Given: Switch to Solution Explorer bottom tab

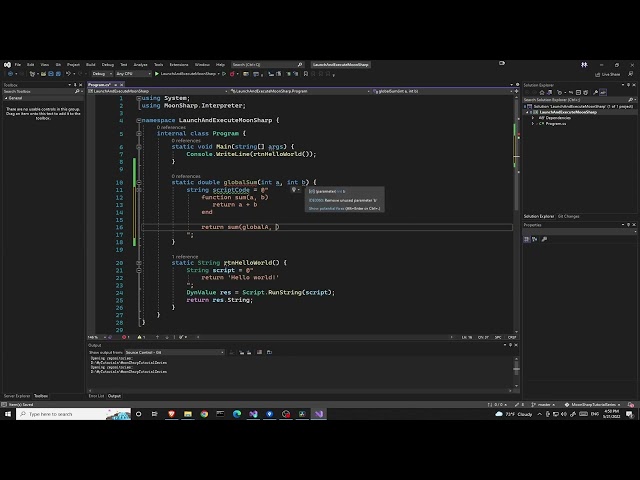Looking at the screenshot, I should (x=539, y=216).
